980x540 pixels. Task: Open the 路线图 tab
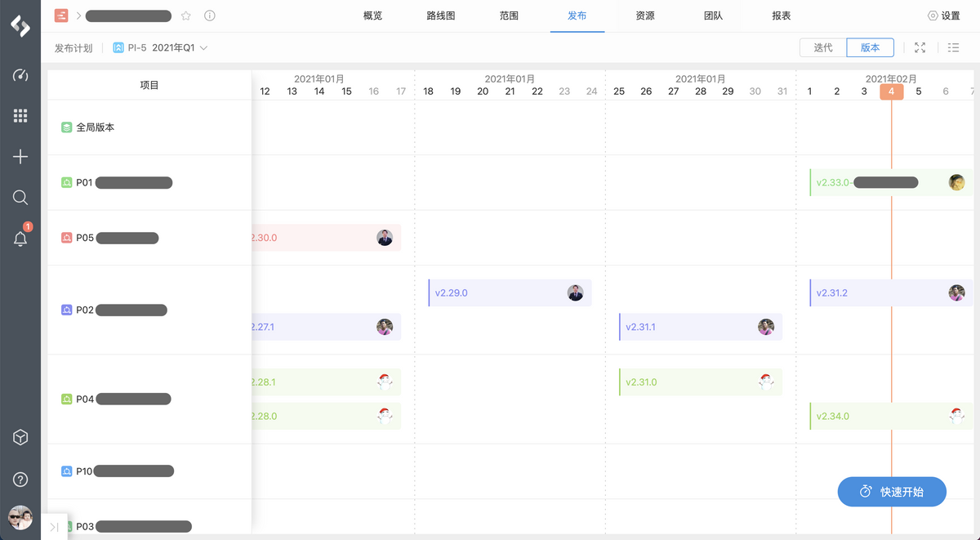(441, 16)
